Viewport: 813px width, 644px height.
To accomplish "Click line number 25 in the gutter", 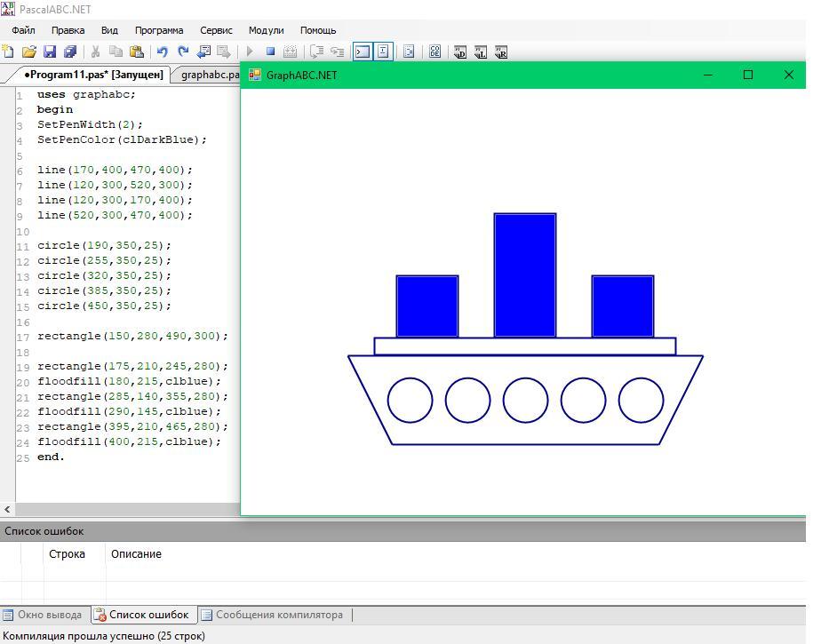I will 23,457.
